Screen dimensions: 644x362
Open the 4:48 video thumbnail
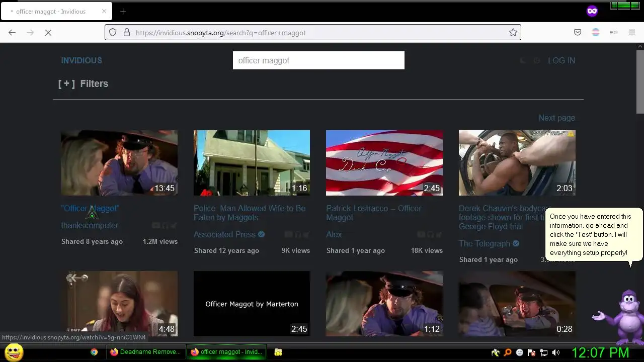[x=119, y=304]
